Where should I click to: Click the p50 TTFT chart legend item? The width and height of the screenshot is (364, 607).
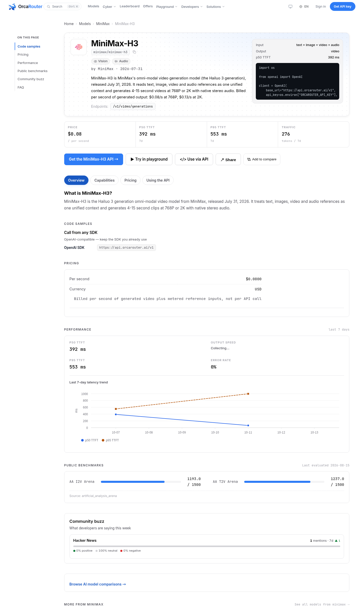point(90,440)
